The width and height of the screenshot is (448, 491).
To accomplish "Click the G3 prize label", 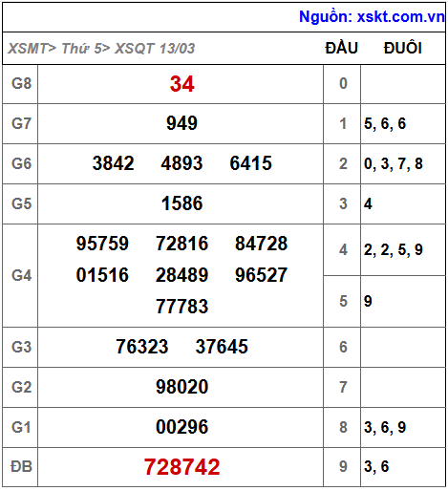I will 21,347.
